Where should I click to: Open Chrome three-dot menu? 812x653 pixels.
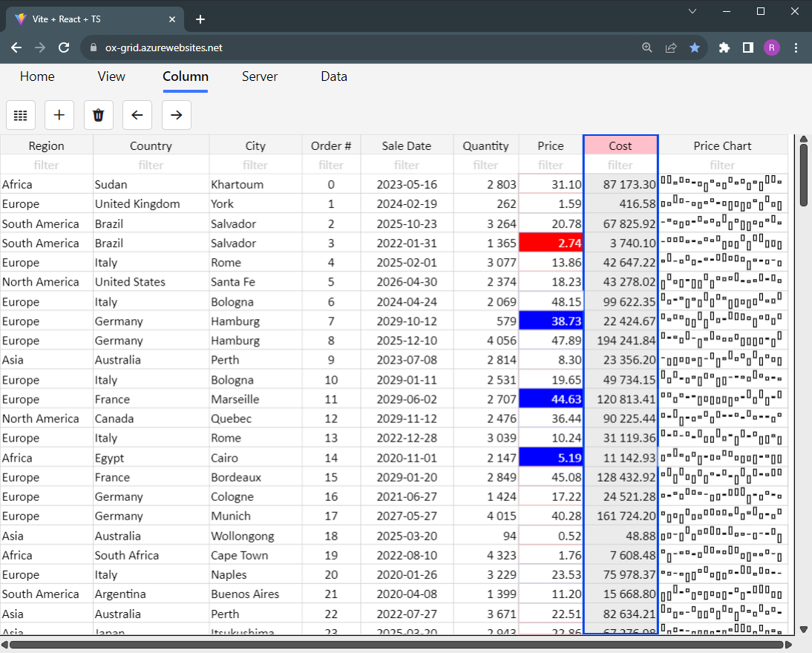pos(796,47)
